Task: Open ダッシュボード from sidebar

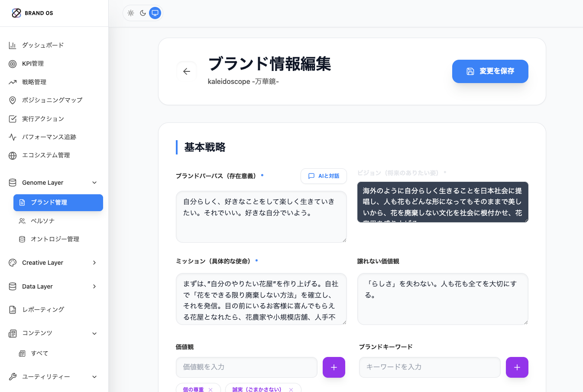Action: 43,45
